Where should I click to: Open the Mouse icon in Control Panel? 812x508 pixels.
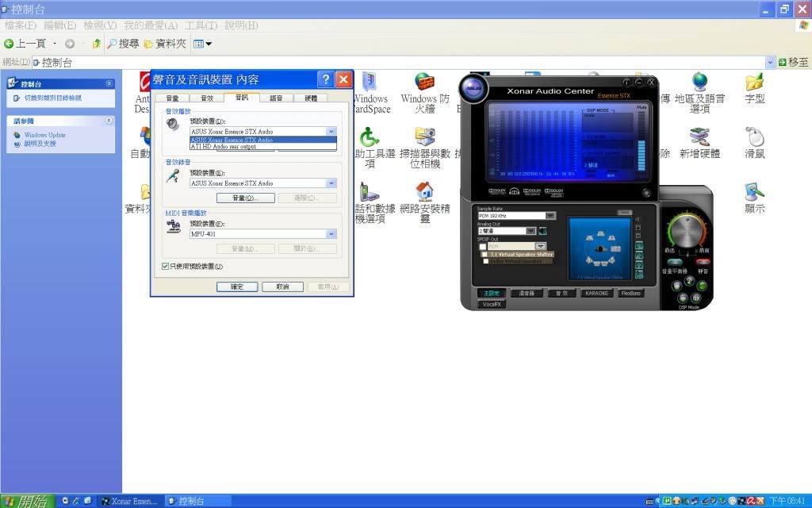755,137
